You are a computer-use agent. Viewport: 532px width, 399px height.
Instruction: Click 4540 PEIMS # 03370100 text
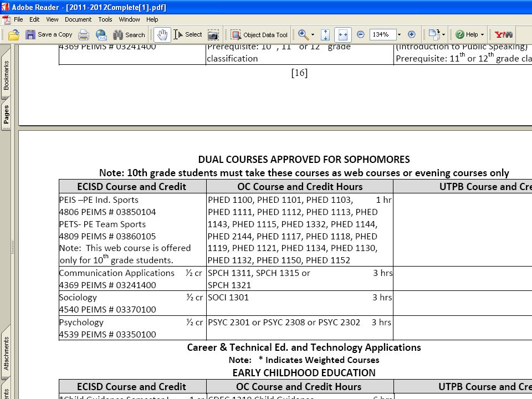tap(108, 310)
